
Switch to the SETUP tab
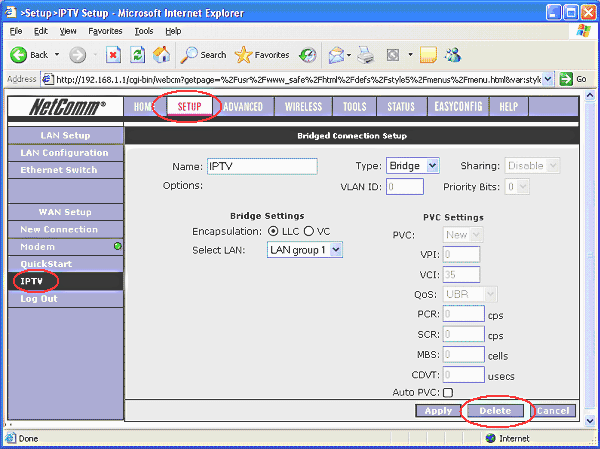(x=189, y=106)
